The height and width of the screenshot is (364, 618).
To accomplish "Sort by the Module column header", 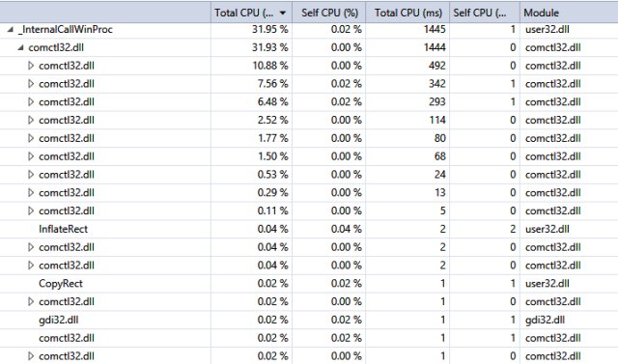I will [569, 13].
